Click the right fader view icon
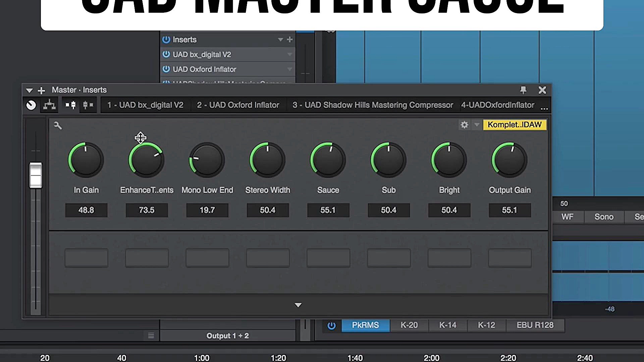Image resolution: width=644 pixels, height=362 pixels. point(88,105)
